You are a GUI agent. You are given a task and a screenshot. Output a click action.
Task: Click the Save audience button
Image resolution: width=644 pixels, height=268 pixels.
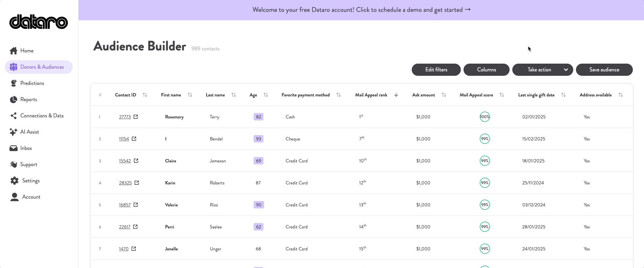point(604,70)
